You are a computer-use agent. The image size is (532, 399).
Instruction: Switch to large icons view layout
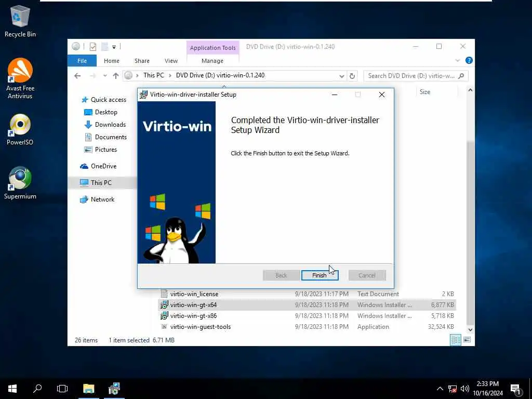pyautogui.click(x=467, y=340)
